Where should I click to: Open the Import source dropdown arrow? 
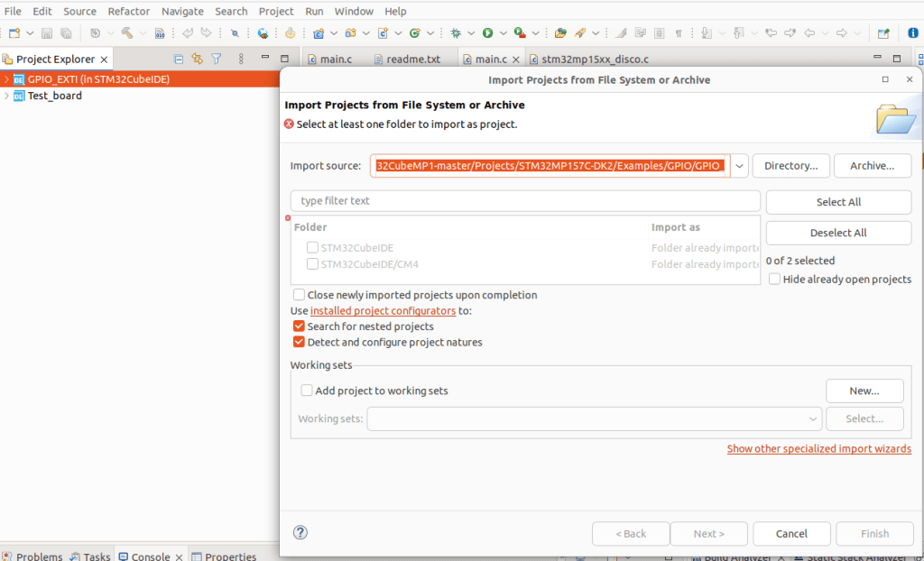[740, 166]
